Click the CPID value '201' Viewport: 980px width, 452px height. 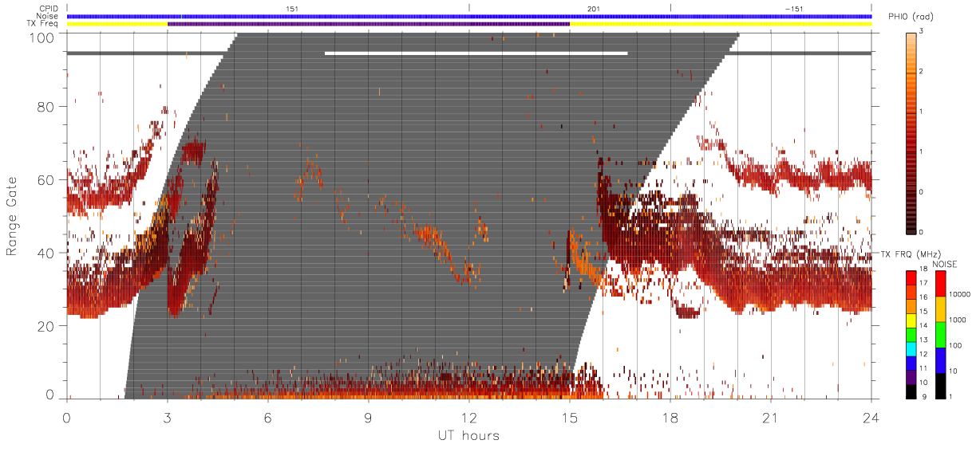(x=593, y=8)
